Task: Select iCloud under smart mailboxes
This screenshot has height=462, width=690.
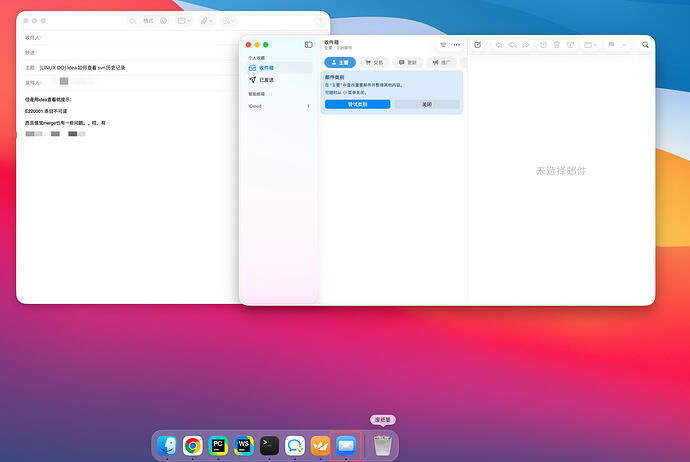Action: coord(280,106)
